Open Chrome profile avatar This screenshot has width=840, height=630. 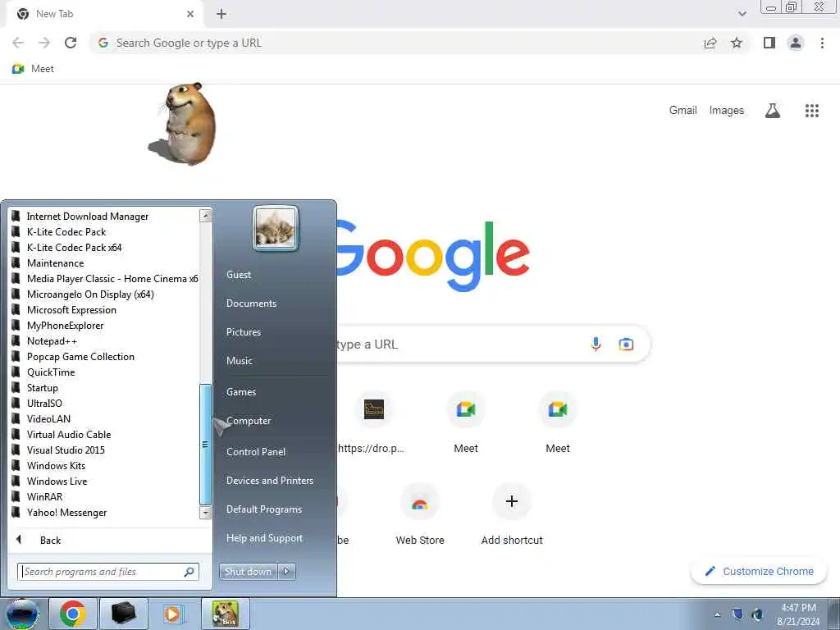pos(796,43)
